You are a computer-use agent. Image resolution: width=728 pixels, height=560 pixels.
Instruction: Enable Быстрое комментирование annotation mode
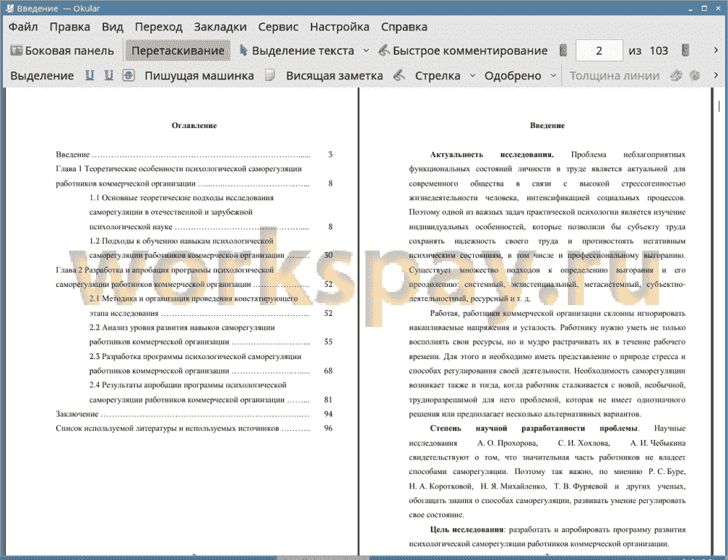tap(463, 51)
